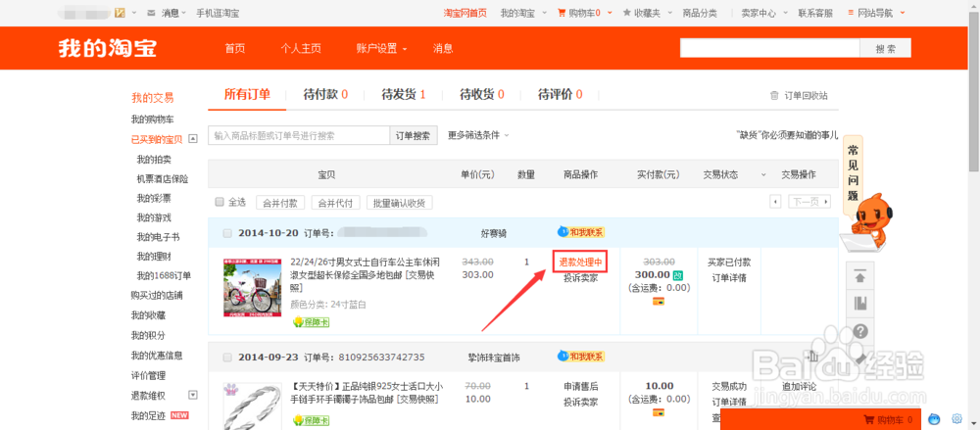Switch to the 待评价 tab
This screenshot has width=980, height=430.
560,94
